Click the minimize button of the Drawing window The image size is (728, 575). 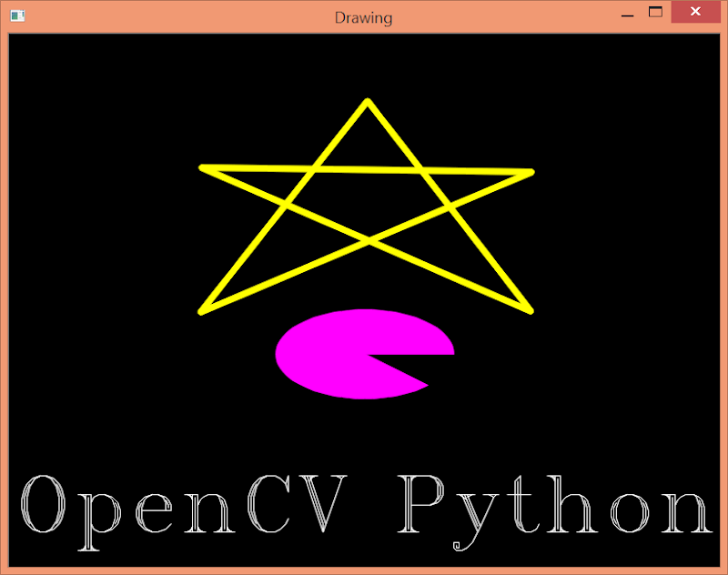(x=627, y=13)
